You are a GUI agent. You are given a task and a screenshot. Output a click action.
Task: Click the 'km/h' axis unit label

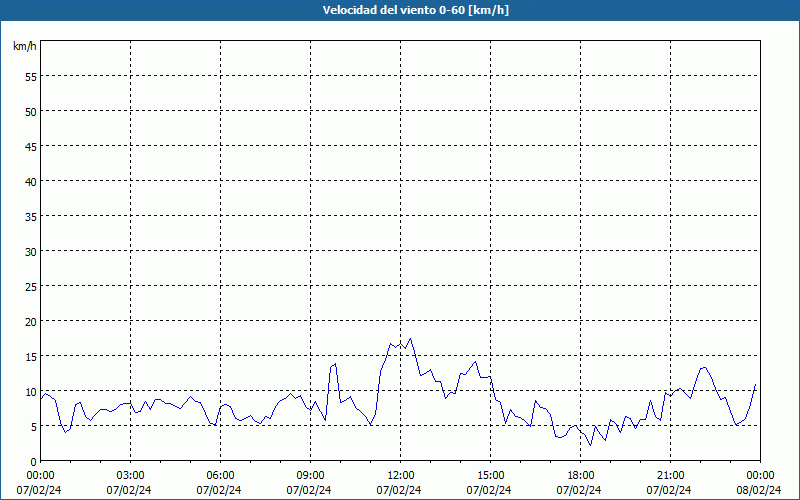pyautogui.click(x=24, y=46)
